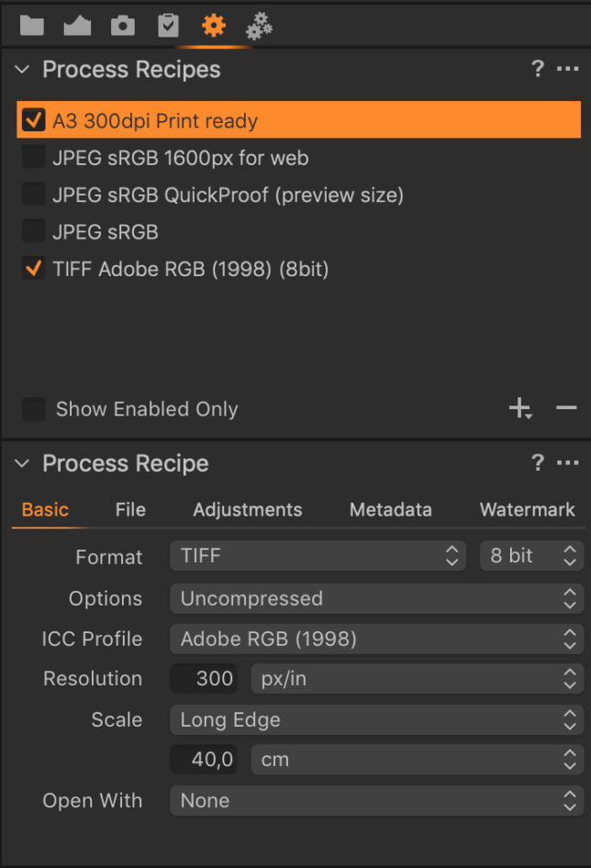The image size is (591, 868).
Task: Open the clipboard Metadata tool tab
Action: click(167, 25)
